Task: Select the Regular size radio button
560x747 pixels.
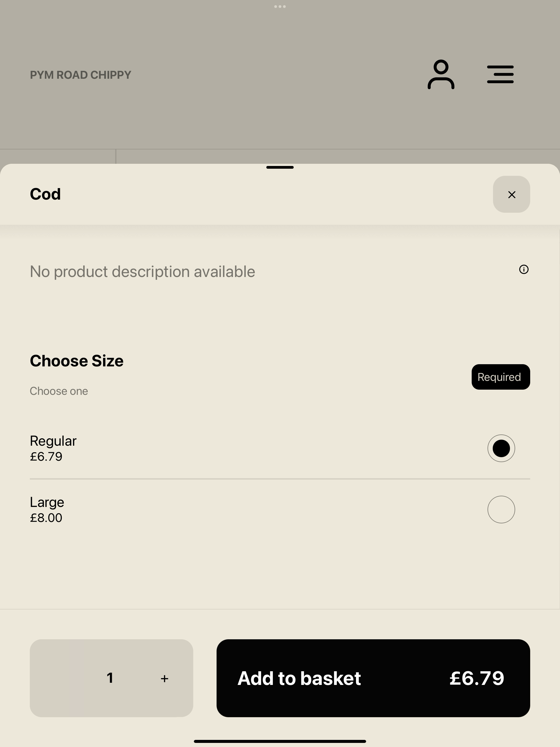Action: coord(501,448)
